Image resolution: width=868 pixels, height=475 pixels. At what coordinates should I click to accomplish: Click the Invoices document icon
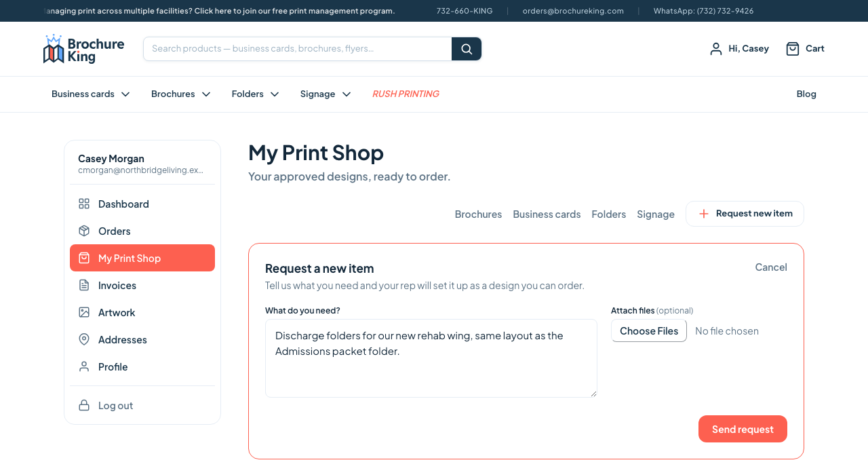point(84,285)
